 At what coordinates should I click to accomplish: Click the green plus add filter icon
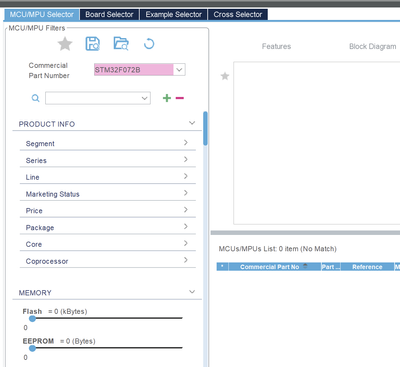[167, 98]
